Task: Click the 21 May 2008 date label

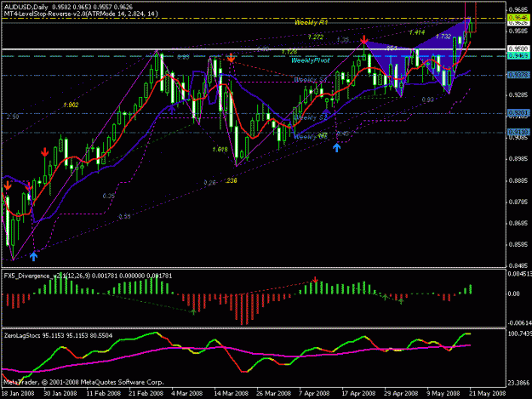Action: pos(488,393)
